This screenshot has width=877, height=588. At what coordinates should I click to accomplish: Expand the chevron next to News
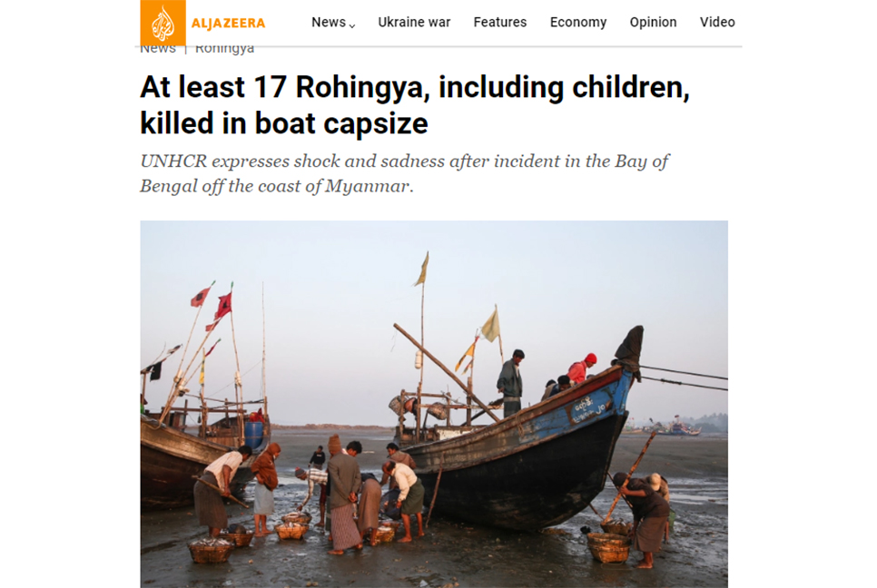[352, 25]
